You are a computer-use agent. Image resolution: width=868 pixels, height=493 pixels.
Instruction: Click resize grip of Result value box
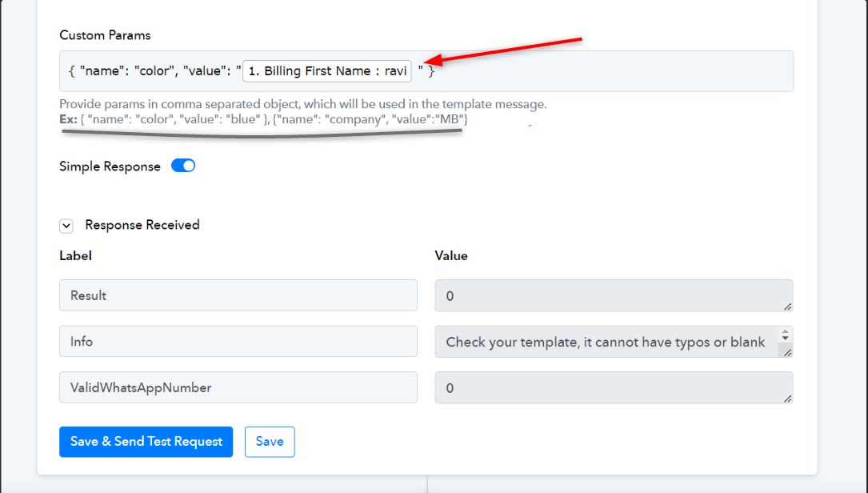[788, 307]
